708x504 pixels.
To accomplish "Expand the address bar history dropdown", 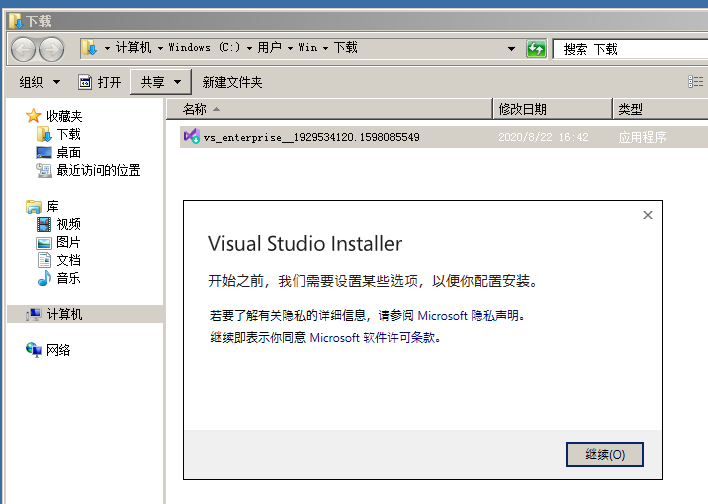I will pos(511,48).
